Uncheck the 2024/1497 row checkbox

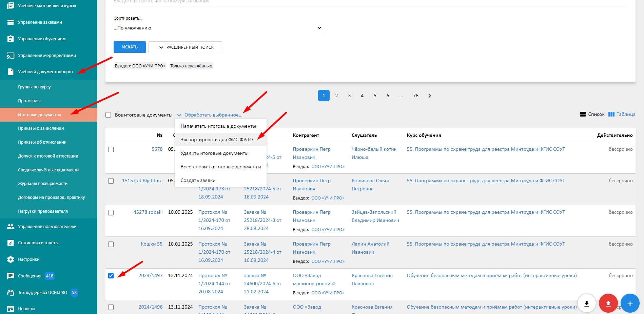[x=111, y=276]
